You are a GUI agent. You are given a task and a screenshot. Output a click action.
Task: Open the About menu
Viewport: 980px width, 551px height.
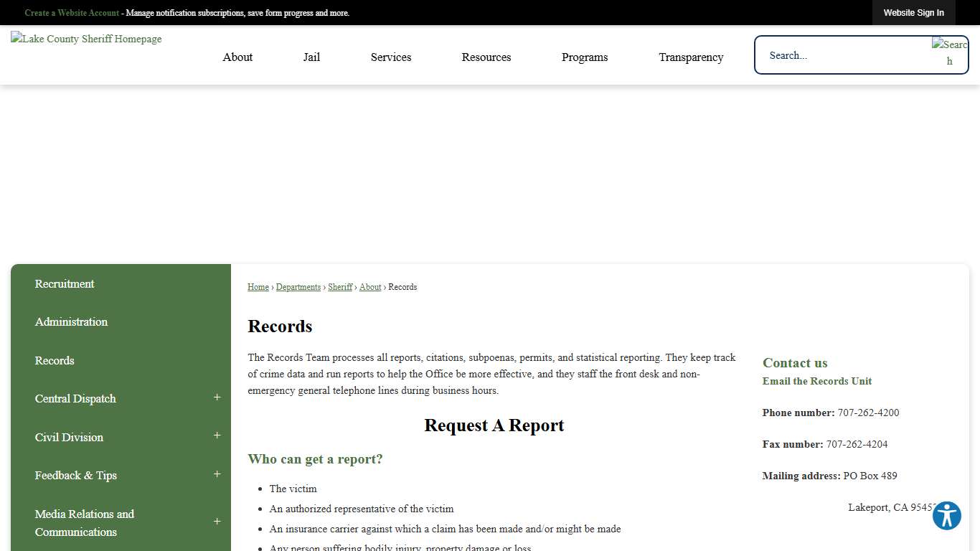point(237,57)
